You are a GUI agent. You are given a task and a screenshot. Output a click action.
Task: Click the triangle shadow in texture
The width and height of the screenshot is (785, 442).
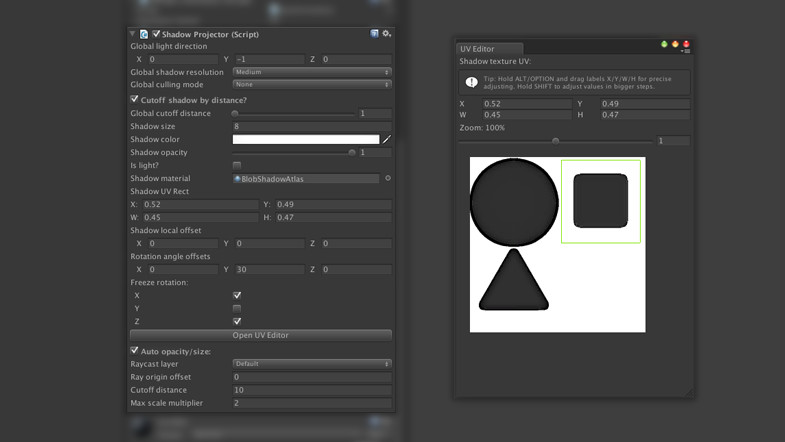point(514,280)
